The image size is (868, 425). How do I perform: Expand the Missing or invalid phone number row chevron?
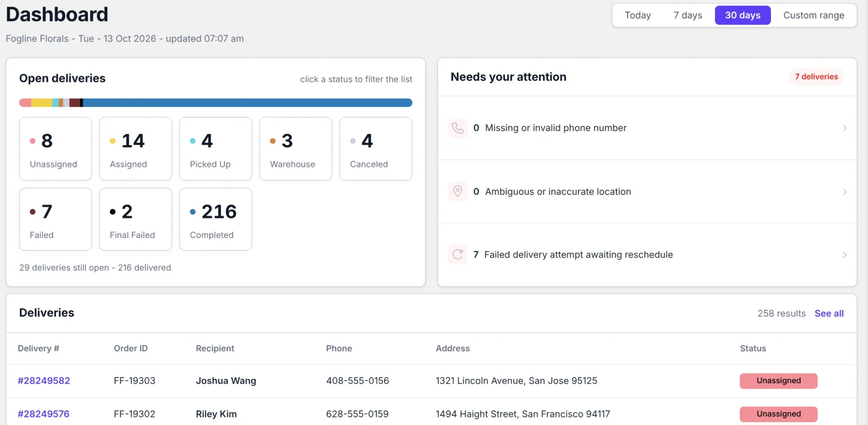pyautogui.click(x=844, y=128)
